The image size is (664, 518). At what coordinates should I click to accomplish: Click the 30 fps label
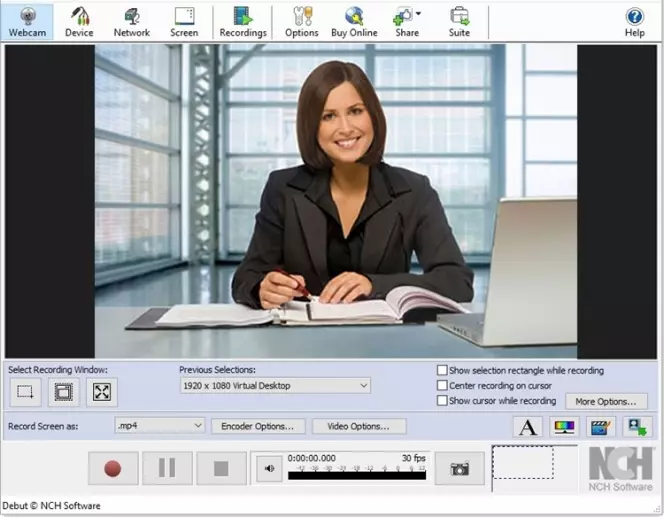coord(414,458)
